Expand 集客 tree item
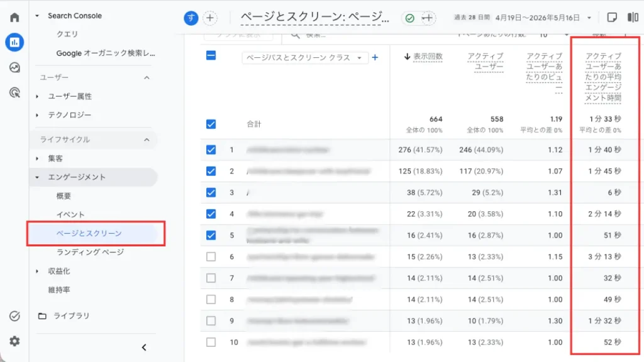The image size is (644, 362). [x=37, y=158]
